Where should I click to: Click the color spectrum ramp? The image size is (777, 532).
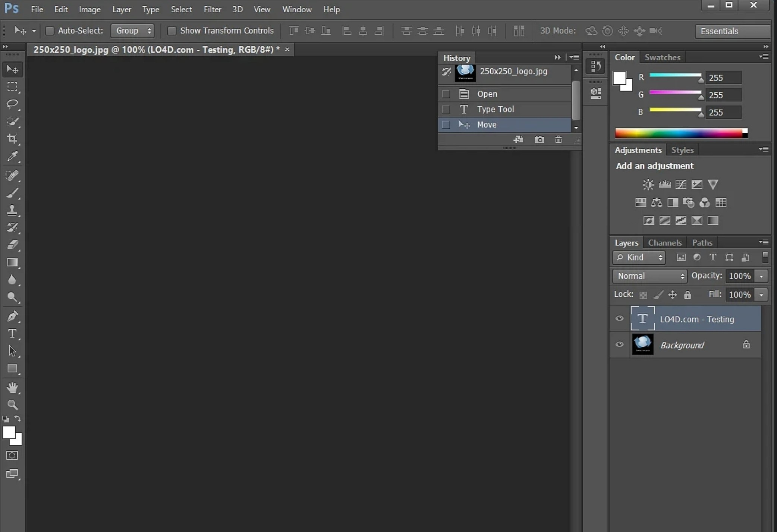pos(681,133)
